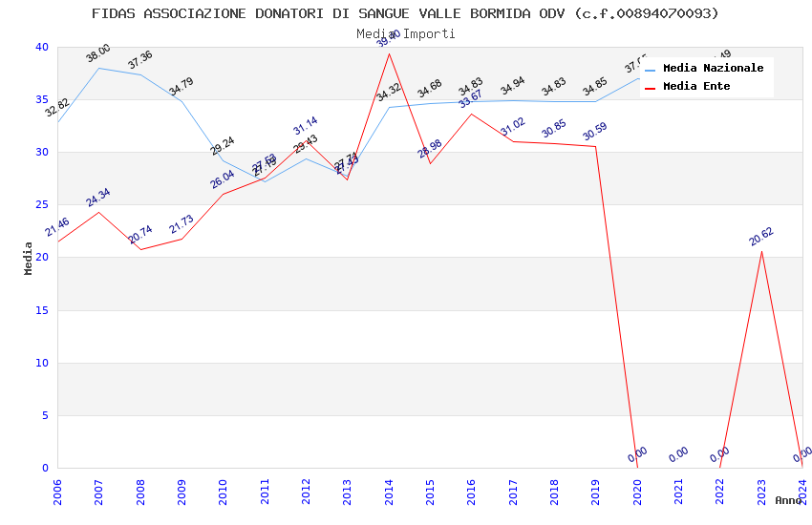The image size is (812, 525).
Task: Click x-axis year label 2012
Action: (306, 492)
